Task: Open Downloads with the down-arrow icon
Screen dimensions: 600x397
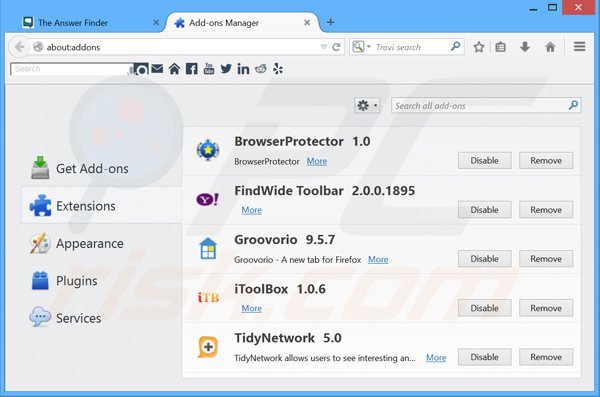Action: pyautogui.click(x=525, y=47)
